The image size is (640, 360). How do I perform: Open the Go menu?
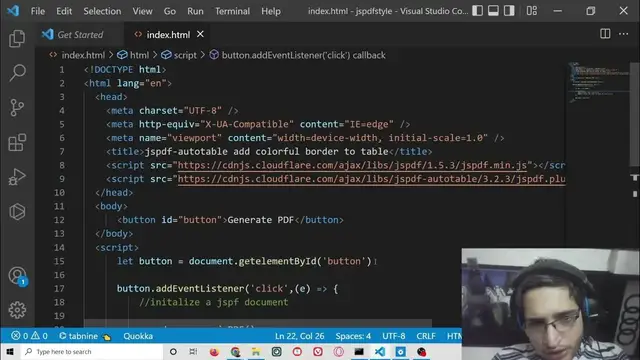pyautogui.click(x=169, y=11)
